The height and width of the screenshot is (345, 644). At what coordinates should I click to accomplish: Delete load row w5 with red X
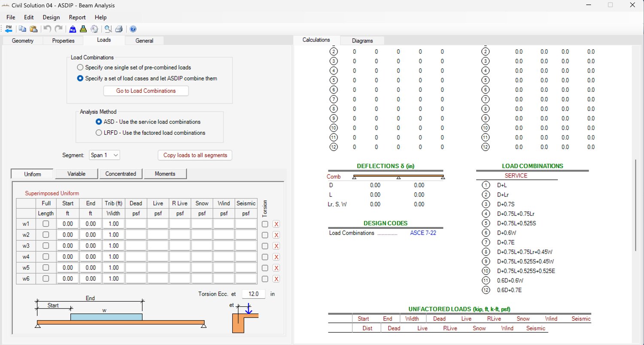[276, 268]
